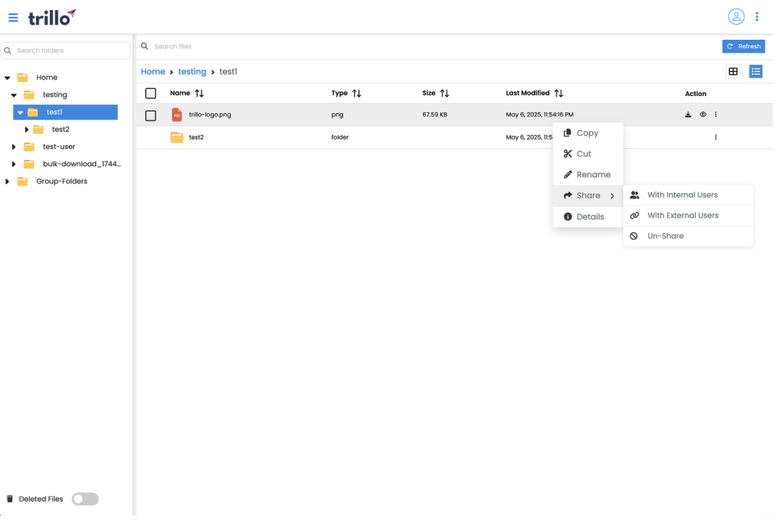Select testing folder in tree
This screenshot has height=532, width=774.
[55, 94]
